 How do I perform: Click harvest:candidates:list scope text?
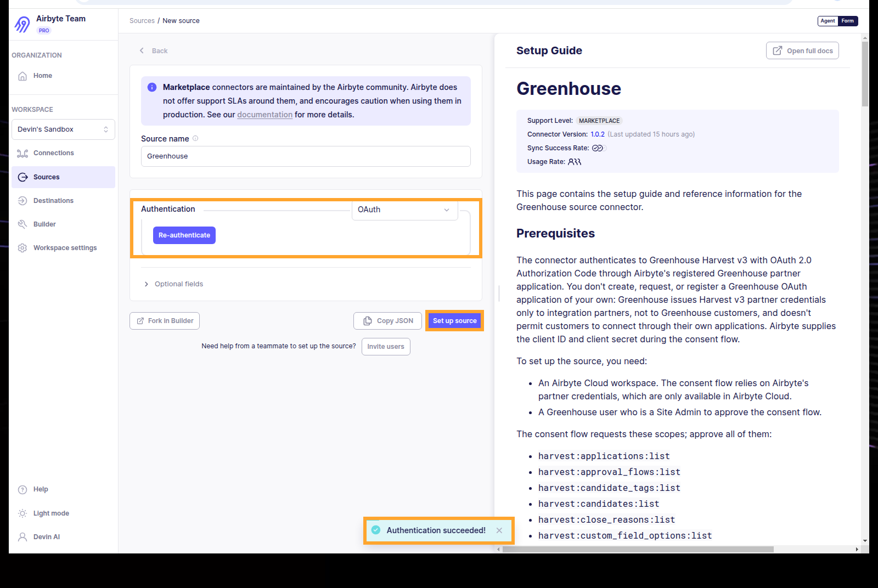pyautogui.click(x=599, y=504)
